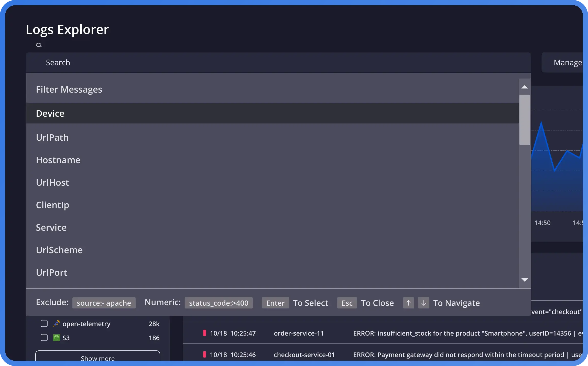Image resolution: width=588 pixels, height=366 pixels.
Task: Tick the S3 source checkbox
Action: click(x=44, y=338)
